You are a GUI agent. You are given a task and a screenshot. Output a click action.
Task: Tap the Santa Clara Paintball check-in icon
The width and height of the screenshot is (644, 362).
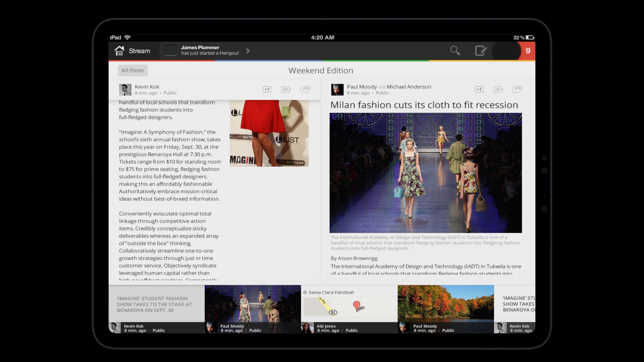coord(305,292)
